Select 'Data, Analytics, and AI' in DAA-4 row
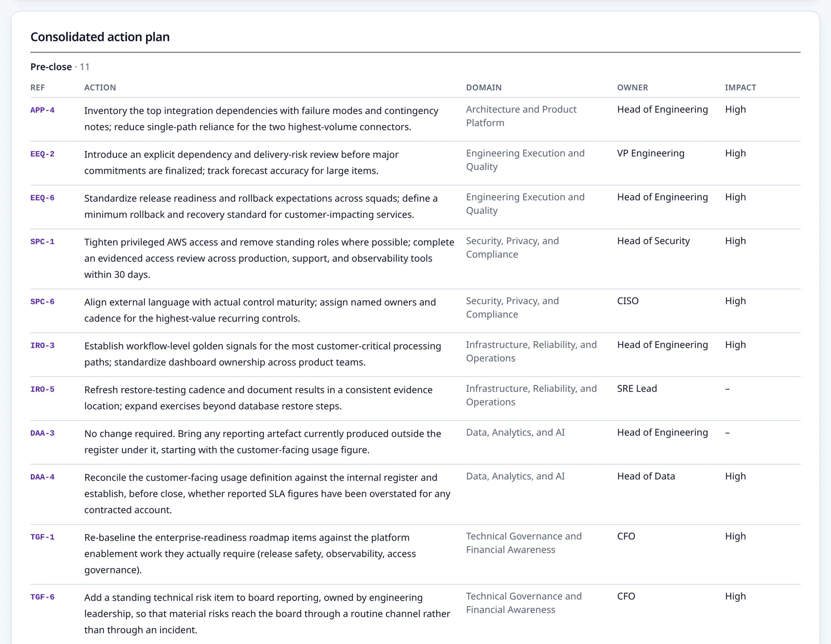The width and height of the screenshot is (831, 644). click(515, 476)
